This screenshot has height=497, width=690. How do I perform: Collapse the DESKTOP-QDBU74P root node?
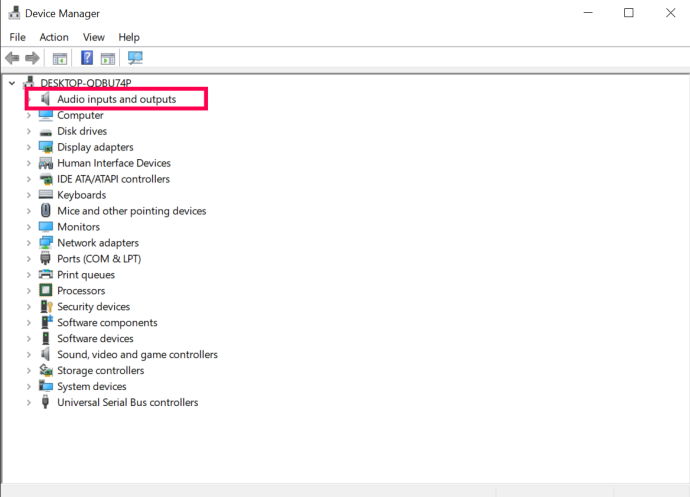pyautogui.click(x=12, y=83)
